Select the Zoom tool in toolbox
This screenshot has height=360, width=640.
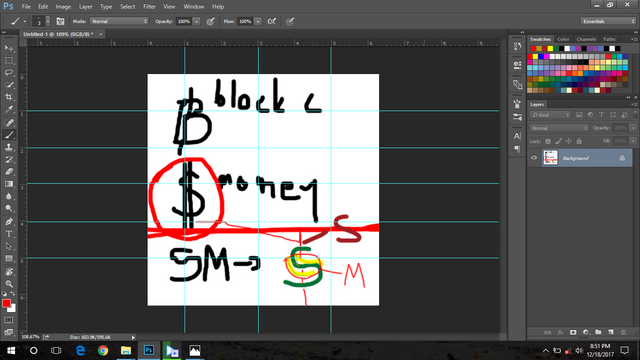(9, 284)
